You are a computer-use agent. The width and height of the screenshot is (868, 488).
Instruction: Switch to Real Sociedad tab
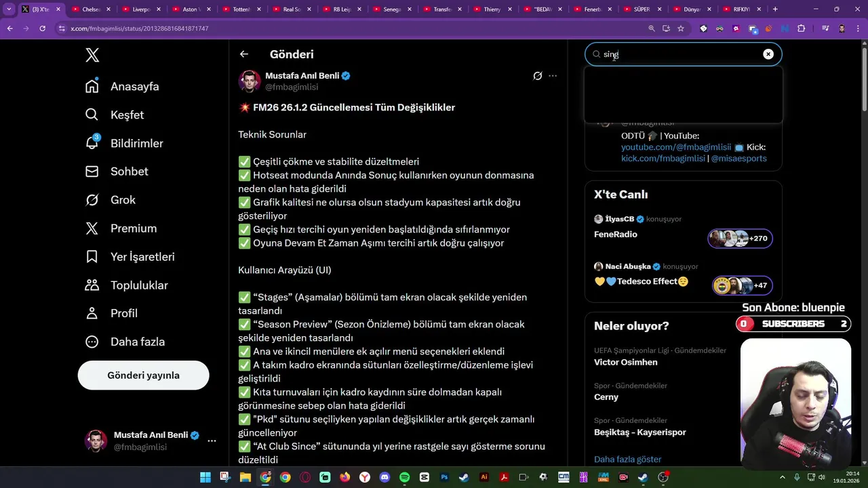point(292,9)
